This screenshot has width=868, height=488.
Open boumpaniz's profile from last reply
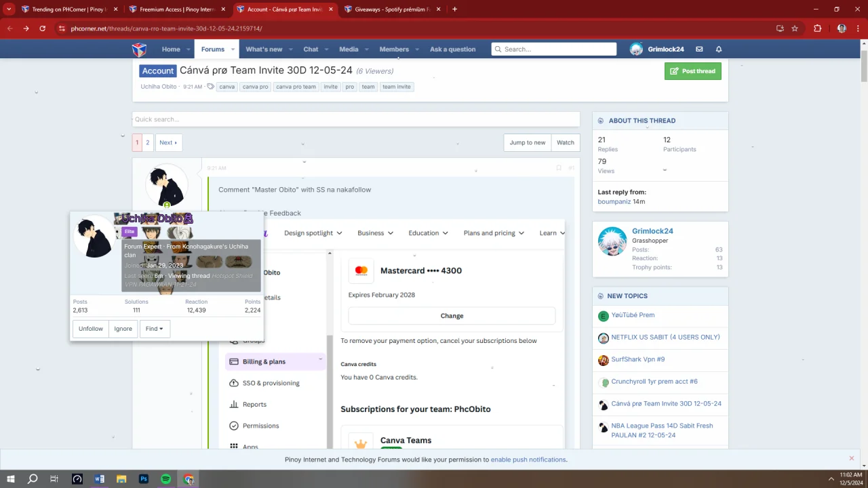tap(614, 201)
